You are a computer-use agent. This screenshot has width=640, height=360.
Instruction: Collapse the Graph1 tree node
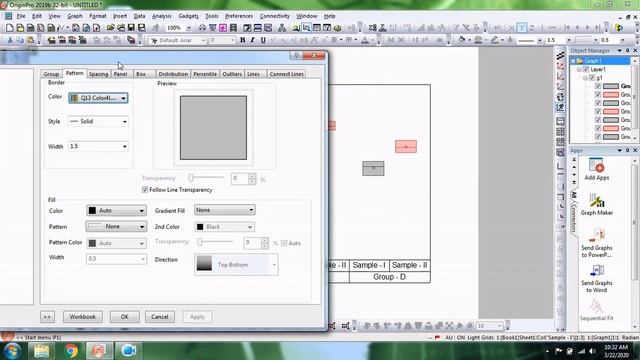(573, 61)
